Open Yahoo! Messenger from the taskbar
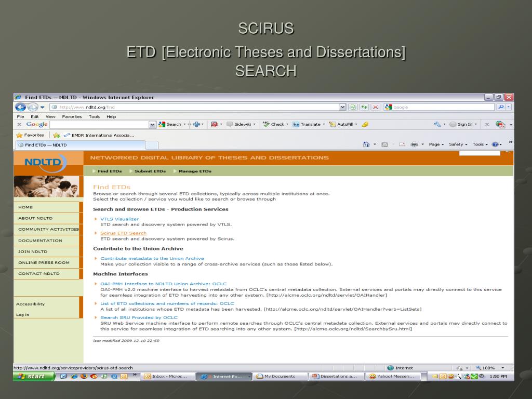The image size is (532, 399). (393, 376)
